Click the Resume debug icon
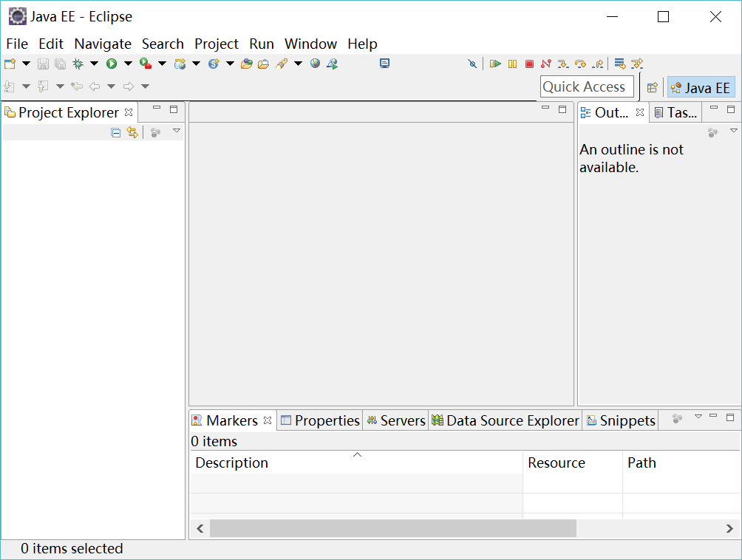 coord(495,64)
